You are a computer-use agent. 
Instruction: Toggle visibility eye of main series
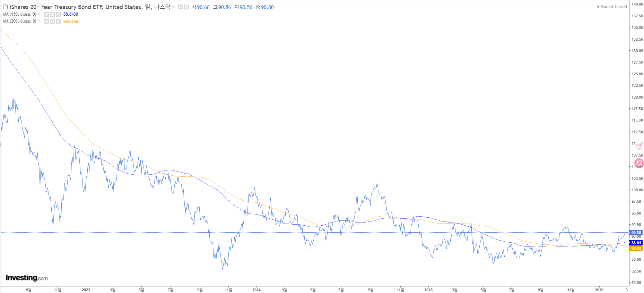(181, 7)
